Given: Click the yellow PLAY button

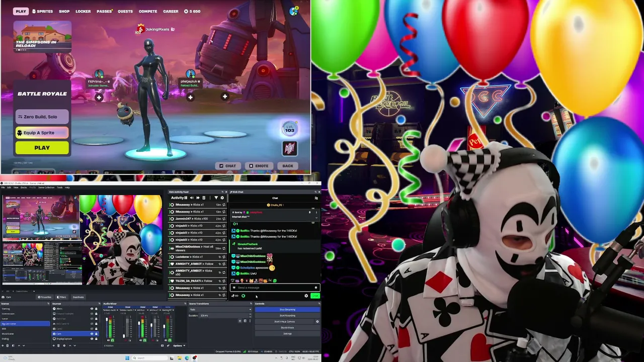Looking at the screenshot, I should pos(42,148).
